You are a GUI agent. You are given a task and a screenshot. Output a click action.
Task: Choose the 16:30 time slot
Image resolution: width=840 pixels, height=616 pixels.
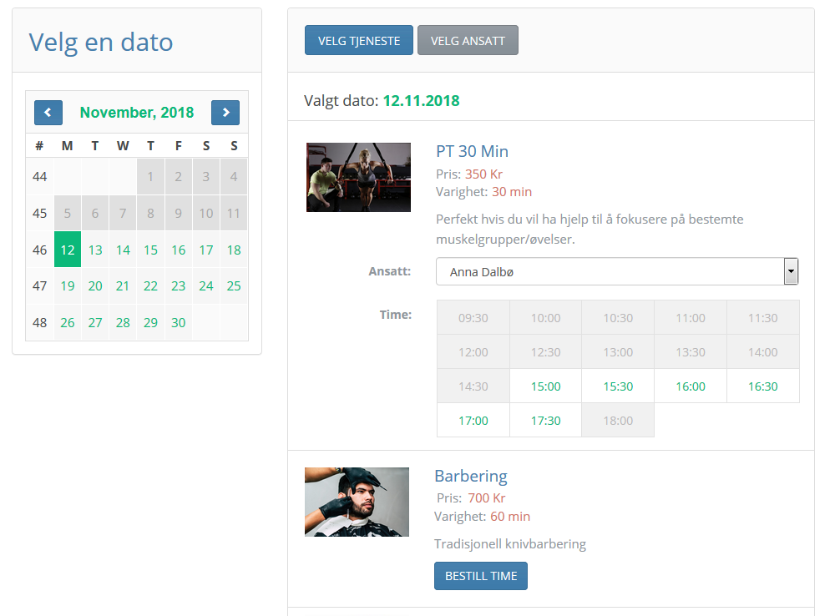click(x=762, y=386)
